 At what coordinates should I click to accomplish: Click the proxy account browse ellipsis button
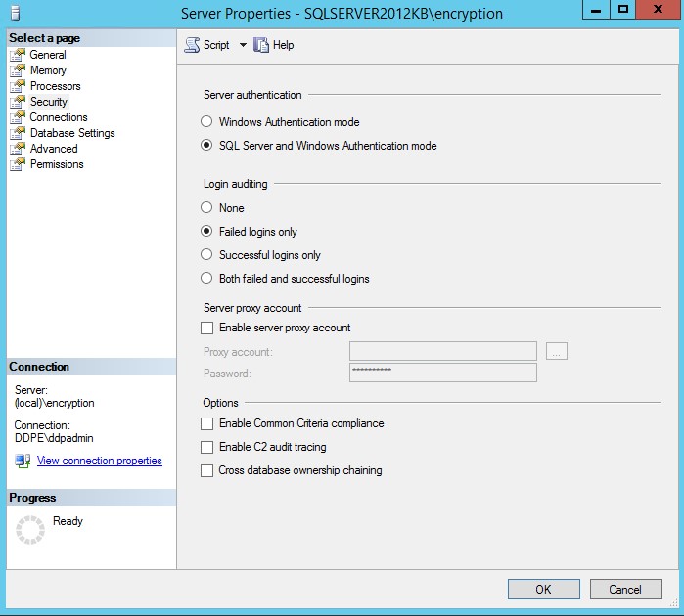coord(557,351)
